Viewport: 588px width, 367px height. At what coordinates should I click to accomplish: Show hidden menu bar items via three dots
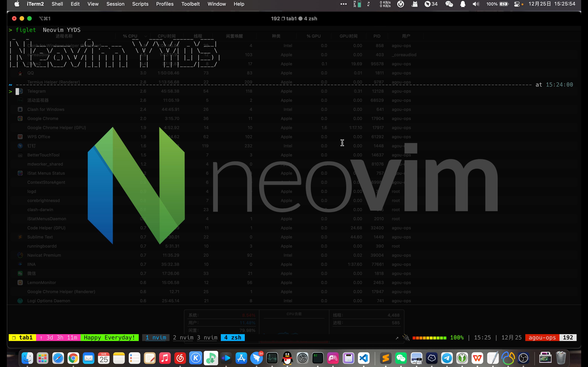(x=343, y=4)
